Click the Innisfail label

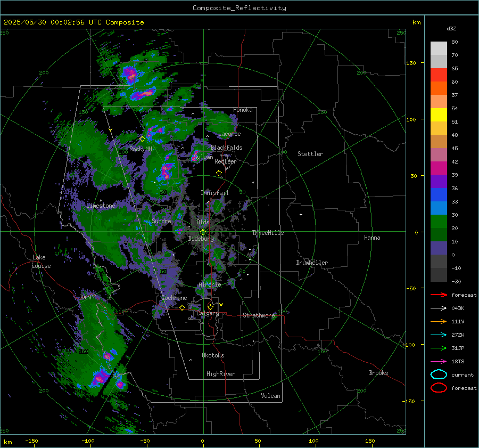pyautogui.click(x=214, y=193)
